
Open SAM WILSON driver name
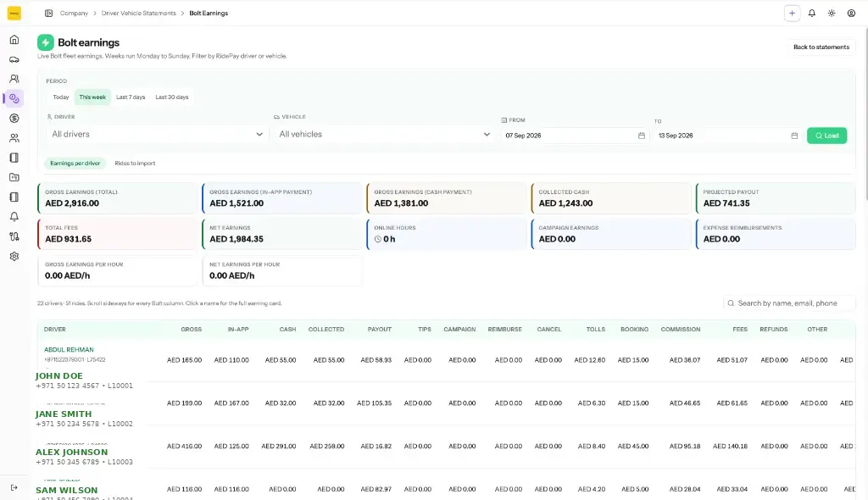[66, 491]
